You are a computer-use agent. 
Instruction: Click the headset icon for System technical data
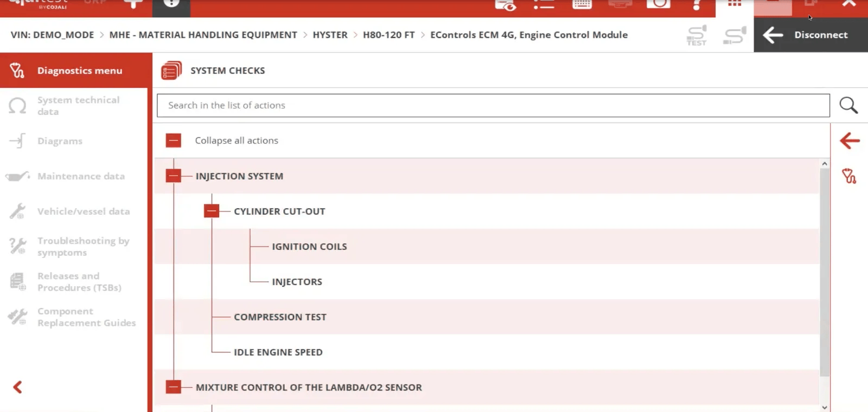pos(17,106)
